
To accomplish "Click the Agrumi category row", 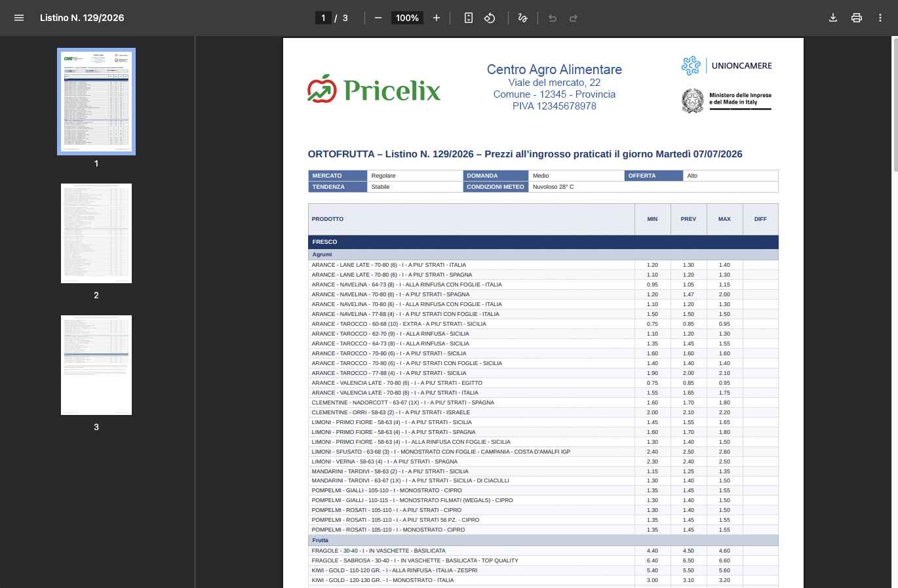I will [x=543, y=254].
